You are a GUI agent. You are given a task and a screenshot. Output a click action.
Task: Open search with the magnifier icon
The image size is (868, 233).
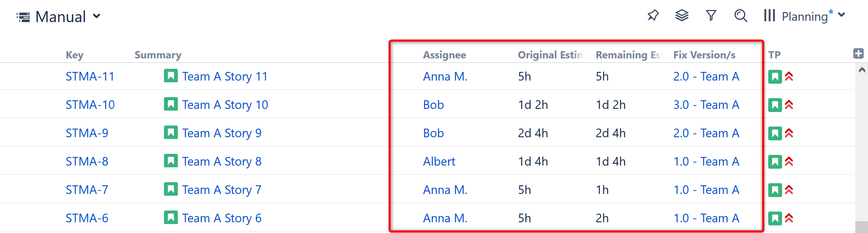741,16
